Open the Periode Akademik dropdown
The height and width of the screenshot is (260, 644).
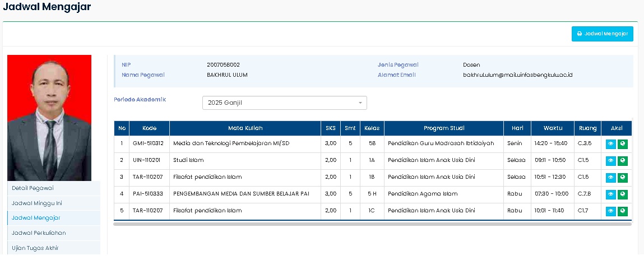284,103
